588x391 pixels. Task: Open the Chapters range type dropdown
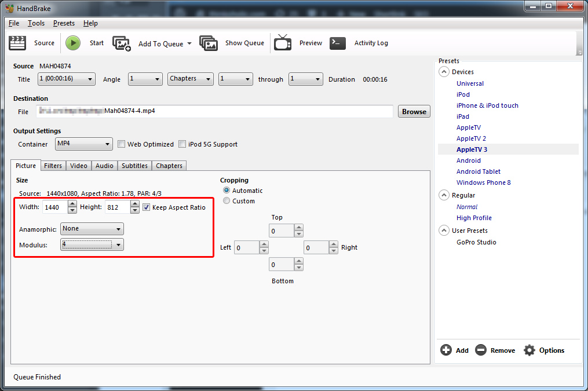click(191, 79)
